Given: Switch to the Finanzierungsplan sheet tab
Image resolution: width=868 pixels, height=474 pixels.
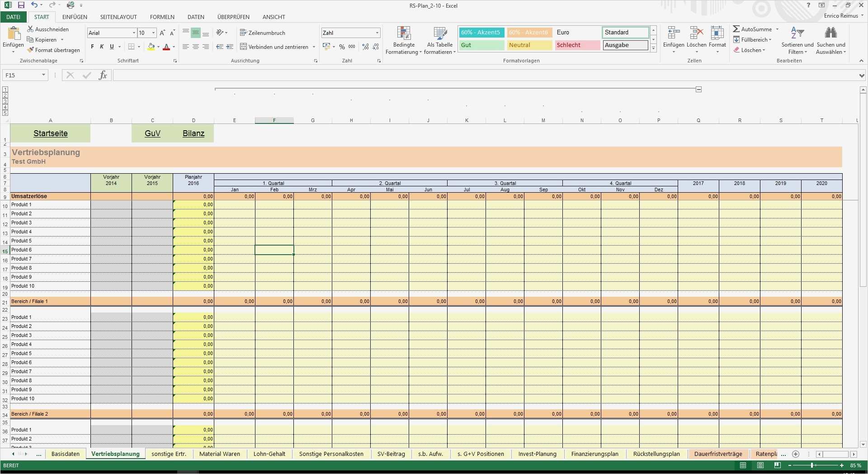Looking at the screenshot, I should [x=594, y=454].
